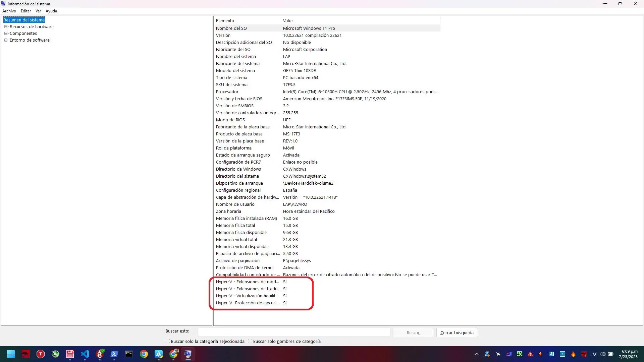Select the 'Protección de DMA de kernel' row
Image resolution: width=644 pixels, height=362 pixels.
point(327,268)
